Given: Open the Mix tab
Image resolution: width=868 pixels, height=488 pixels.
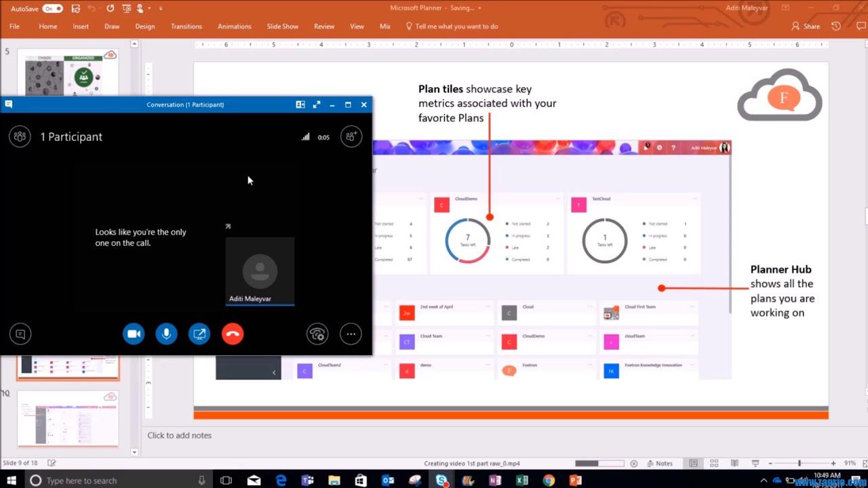Looking at the screenshot, I should [x=385, y=26].
